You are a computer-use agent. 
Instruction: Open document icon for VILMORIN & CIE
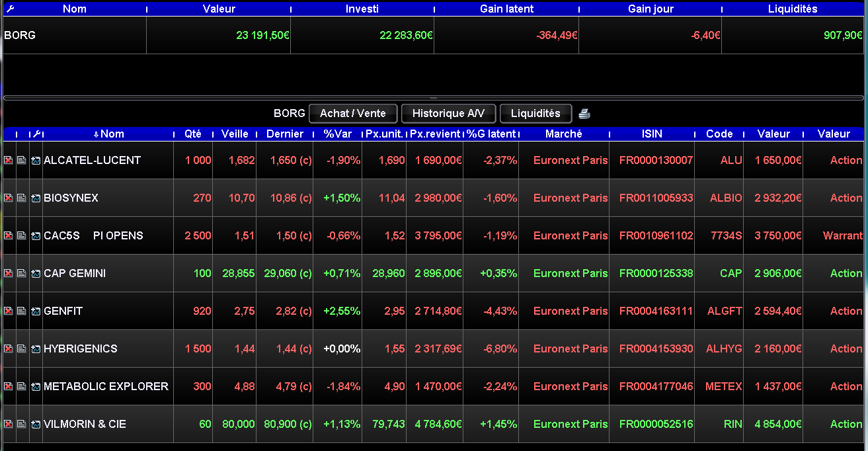tap(22, 424)
